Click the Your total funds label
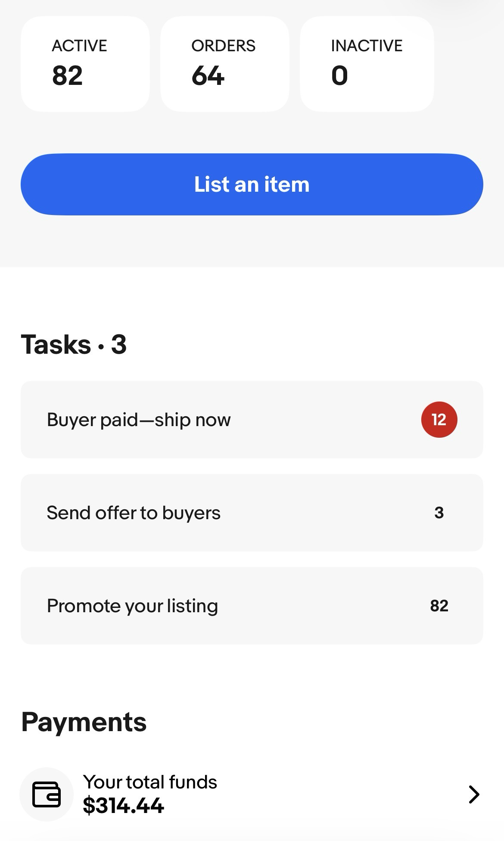Image resolution: width=504 pixels, height=841 pixels. [x=150, y=782]
